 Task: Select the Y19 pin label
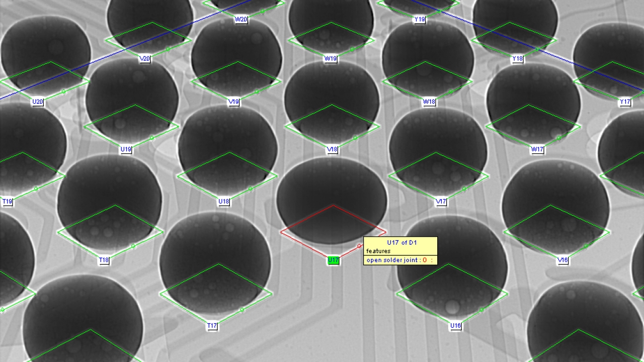(419, 20)
